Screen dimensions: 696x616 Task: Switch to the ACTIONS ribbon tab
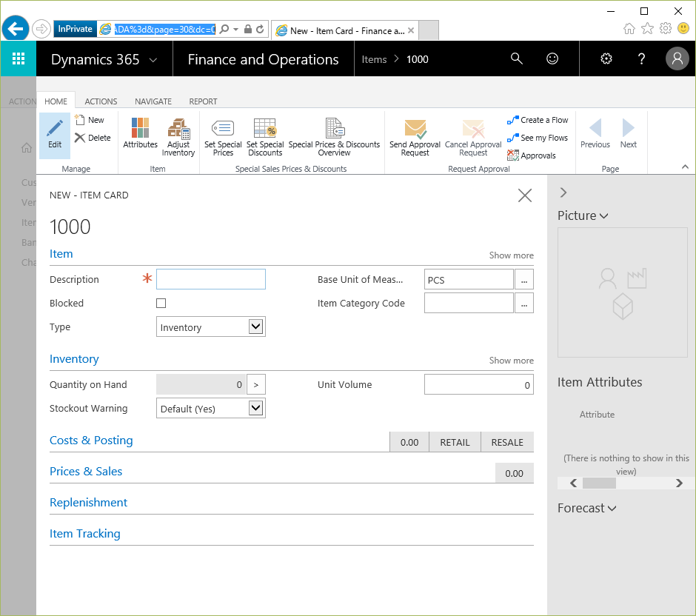(x=101, y=101)
